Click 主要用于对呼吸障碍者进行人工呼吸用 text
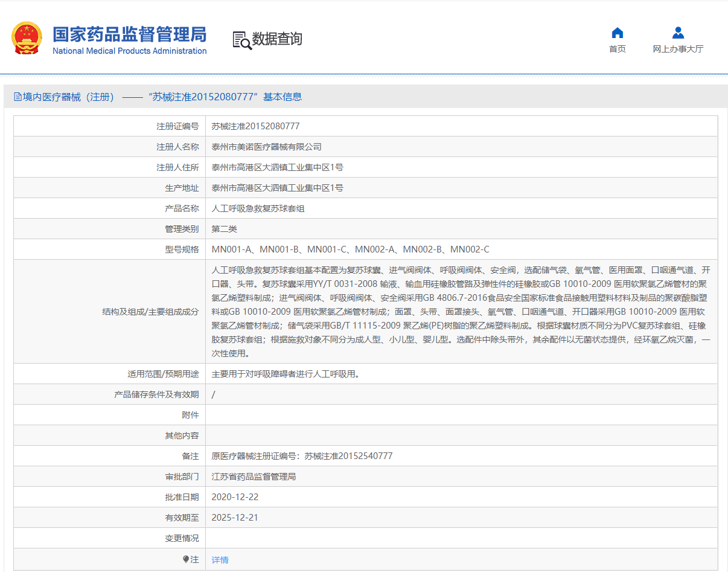The height and width of the screenshot is (572, 728). point(286,374)
